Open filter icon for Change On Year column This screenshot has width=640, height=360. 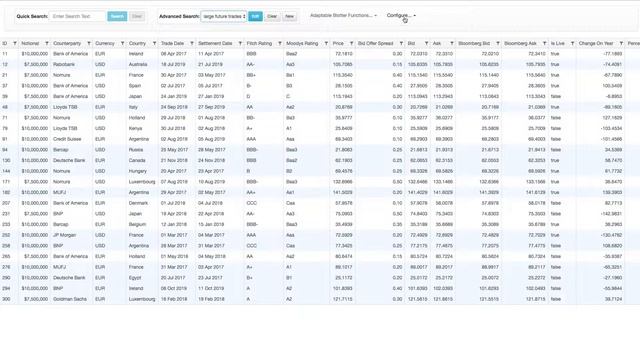coord(621,43)
